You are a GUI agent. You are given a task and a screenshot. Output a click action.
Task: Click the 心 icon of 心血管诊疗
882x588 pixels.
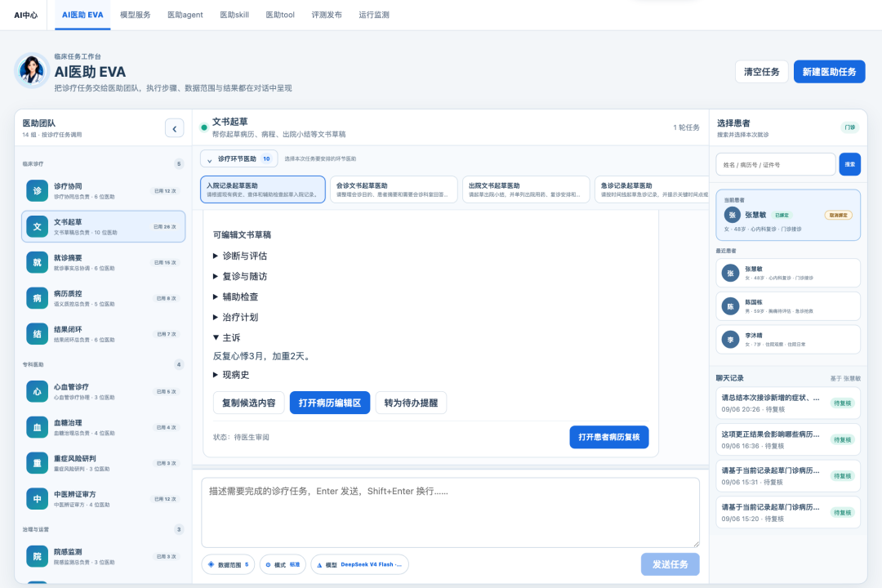click(x=37, y=392)
